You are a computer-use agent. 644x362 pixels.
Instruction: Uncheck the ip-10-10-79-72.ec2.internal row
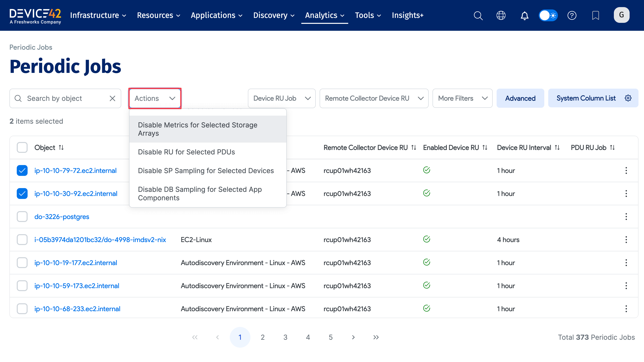(x=22, y=170)
